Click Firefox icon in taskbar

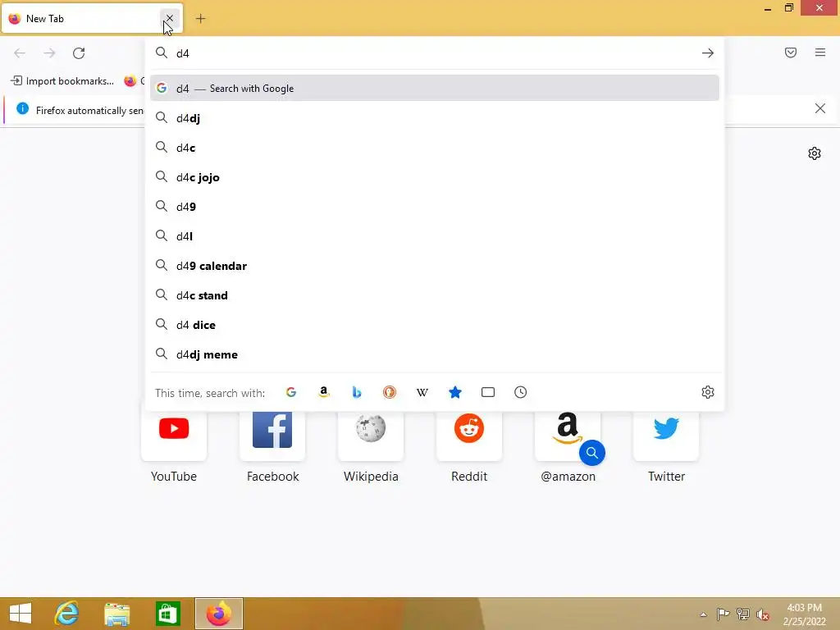218,614
